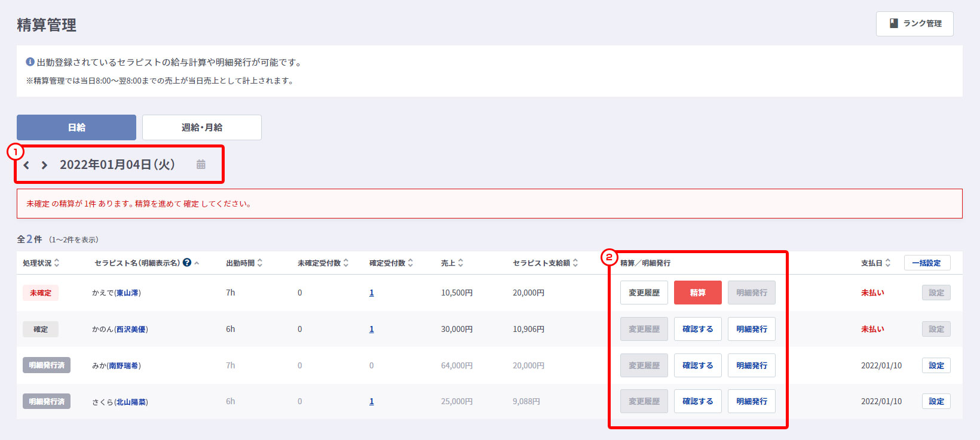Viewport: 980px width, 440px height.
Task: Open ランク管理 with the book icon
Action: click(x=914, y=24)
